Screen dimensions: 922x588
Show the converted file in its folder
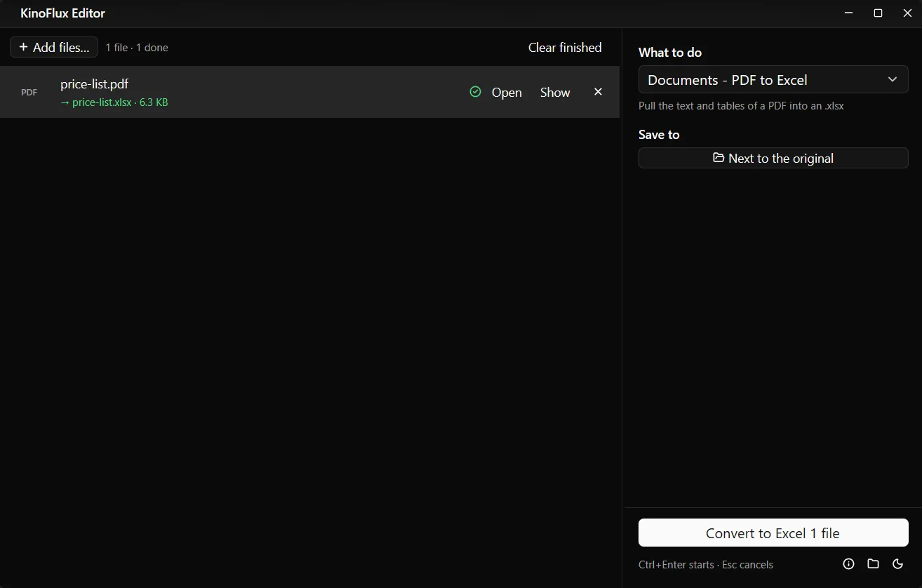pyautogui.click(x=555, y=93)
